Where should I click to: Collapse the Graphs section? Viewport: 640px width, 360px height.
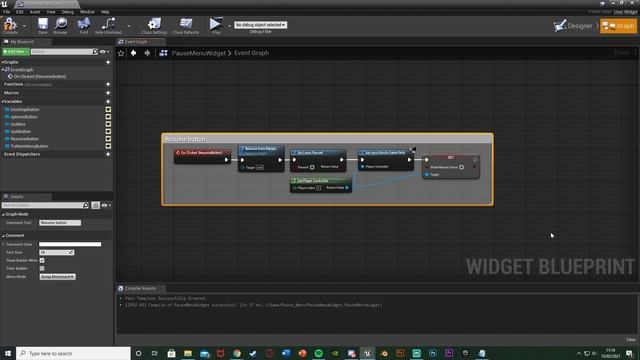3,62
